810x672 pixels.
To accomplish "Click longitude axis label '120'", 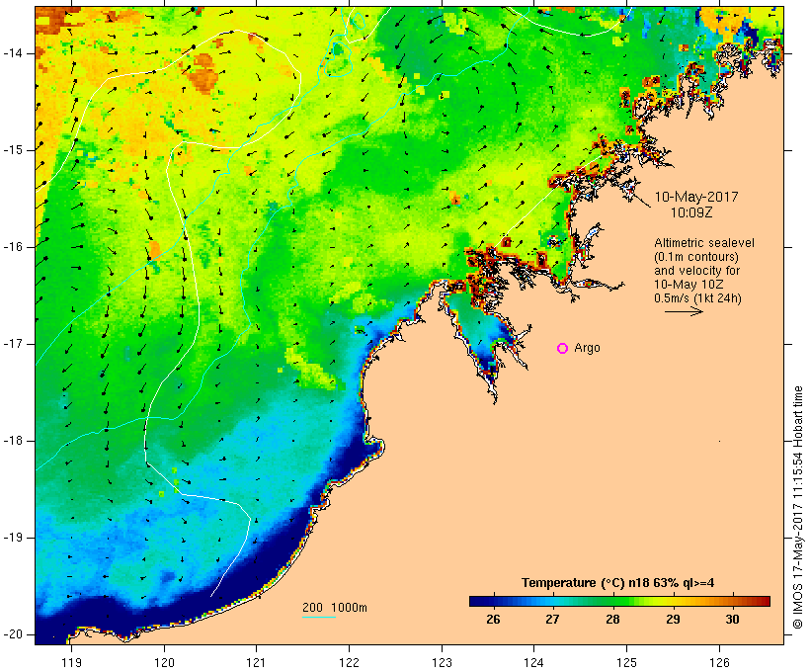I will pyautogui.click(x=164, y=663).
